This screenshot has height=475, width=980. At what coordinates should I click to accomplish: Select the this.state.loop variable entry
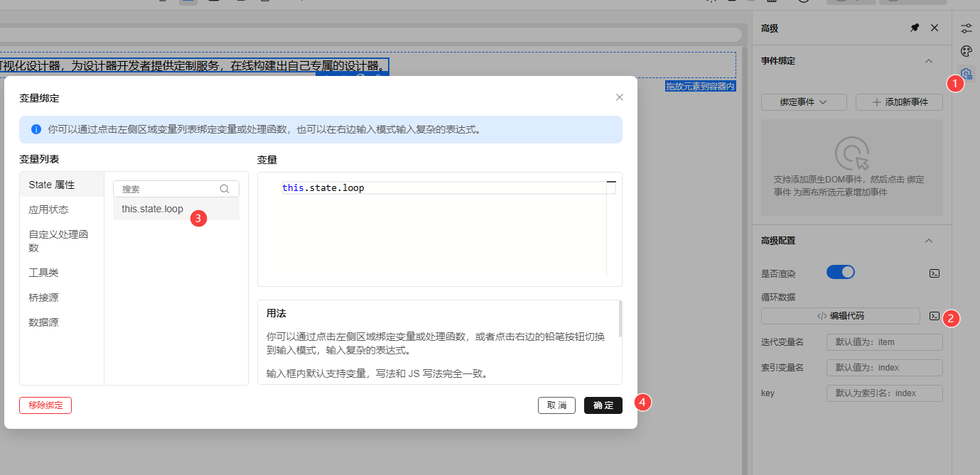[x=152, y=209]
